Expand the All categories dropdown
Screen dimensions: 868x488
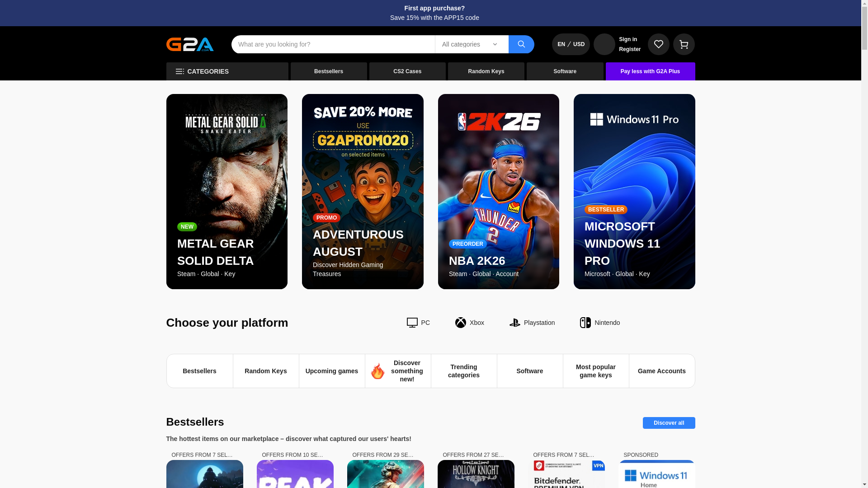tap(472, 44)
